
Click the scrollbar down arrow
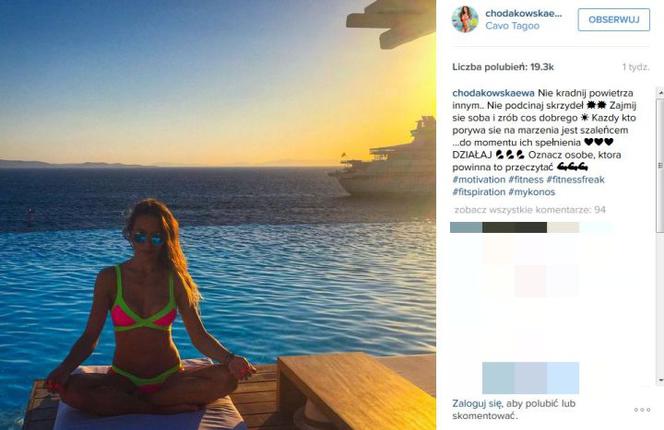tap(660, 380)
